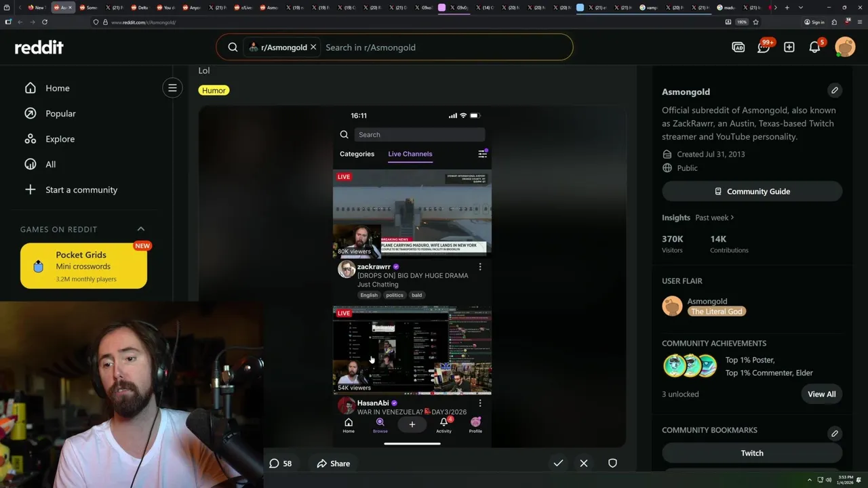Viewport: 868px width, 488px height.
Task: Click the Share button on post
Action: (x=334, y=464)
